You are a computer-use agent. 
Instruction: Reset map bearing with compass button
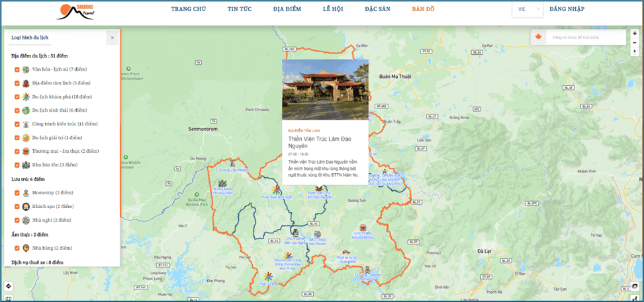635,53
